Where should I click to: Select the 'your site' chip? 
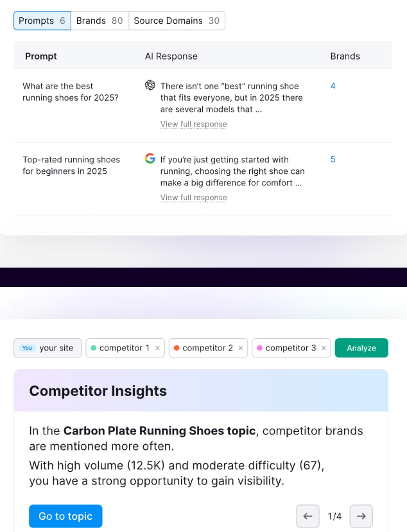pyautogui.click(x=48, y=348)
